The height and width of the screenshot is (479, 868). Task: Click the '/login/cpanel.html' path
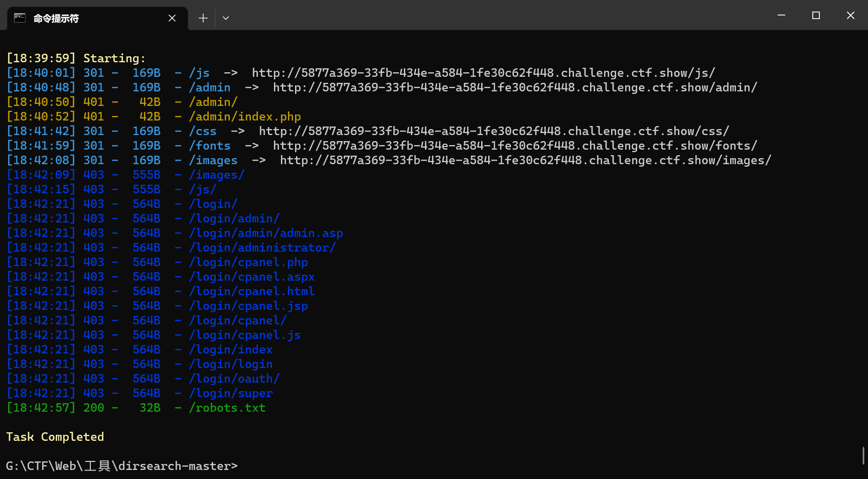pos(252,291)
